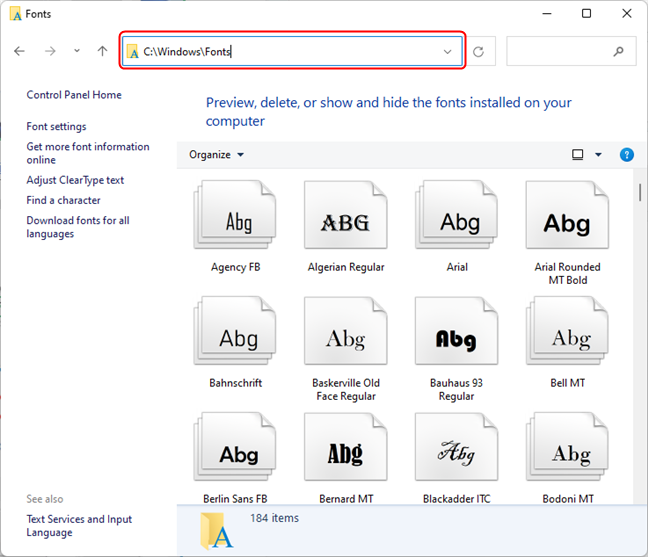Maximize the Fonts window

pos(586,14)
